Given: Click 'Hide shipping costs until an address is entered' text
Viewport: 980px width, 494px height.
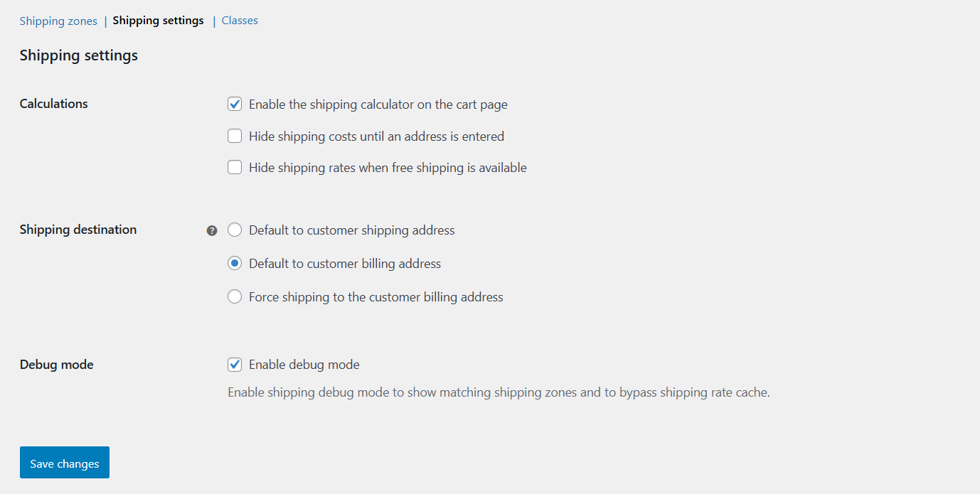Looking at the screenshot, I should pos(376,136).
